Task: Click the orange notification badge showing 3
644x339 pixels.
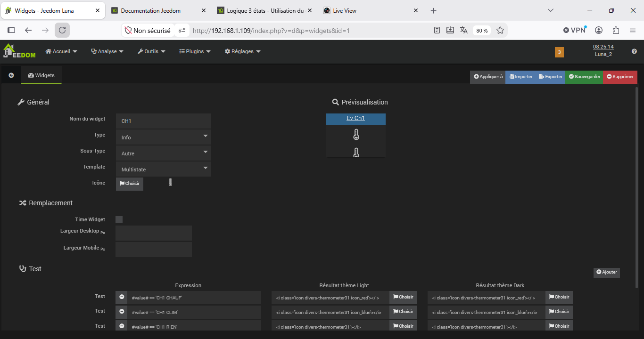Action: point(559,52)
